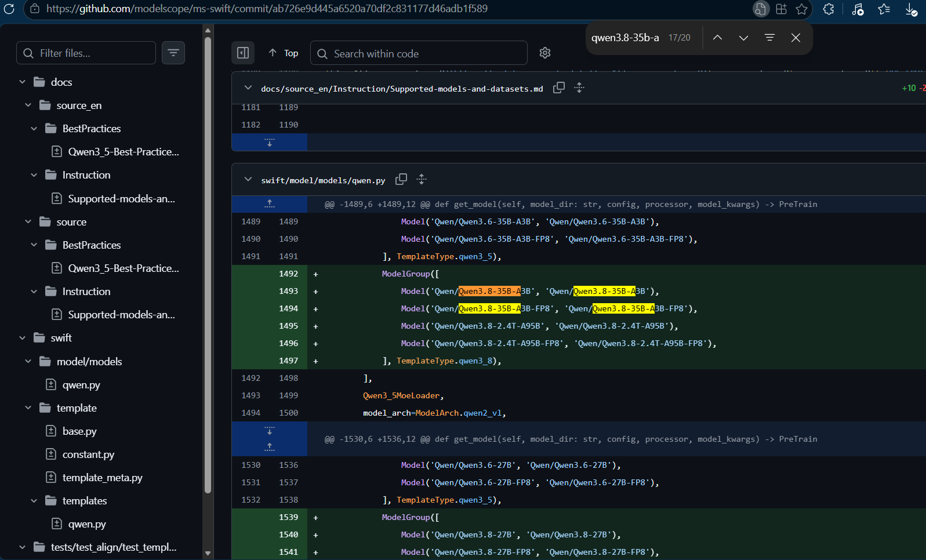Viewport: 926px width, 560px height.
Task: Toggle the file tree side panel
Action: pyautogui.click(x=243, y=53)
